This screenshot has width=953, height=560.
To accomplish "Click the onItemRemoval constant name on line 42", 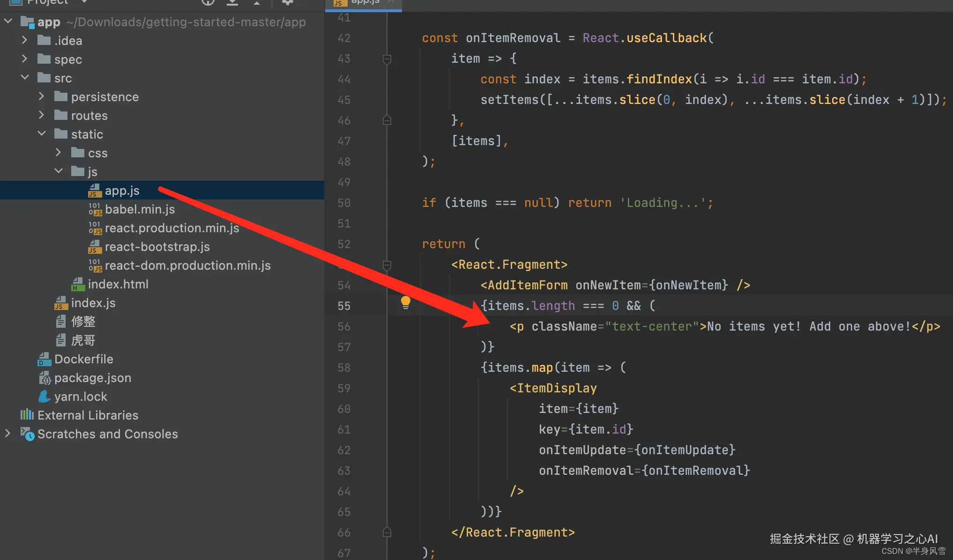I will pos(513,38).
